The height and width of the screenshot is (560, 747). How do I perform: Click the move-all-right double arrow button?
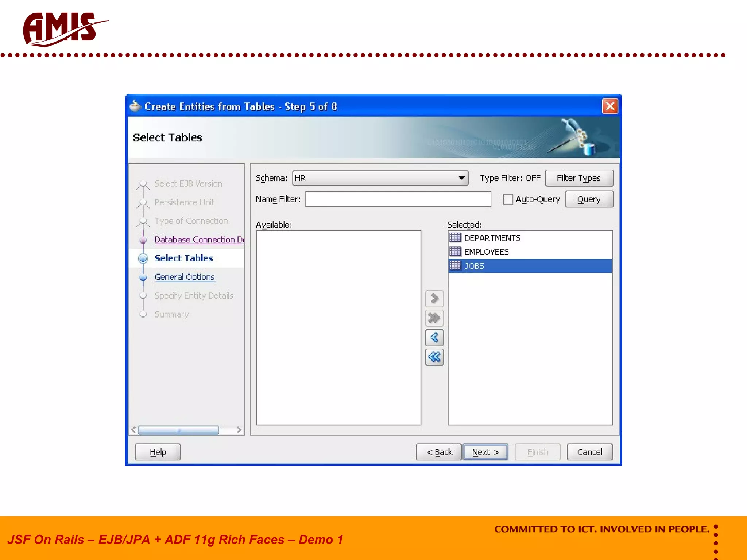click(434, 318)
